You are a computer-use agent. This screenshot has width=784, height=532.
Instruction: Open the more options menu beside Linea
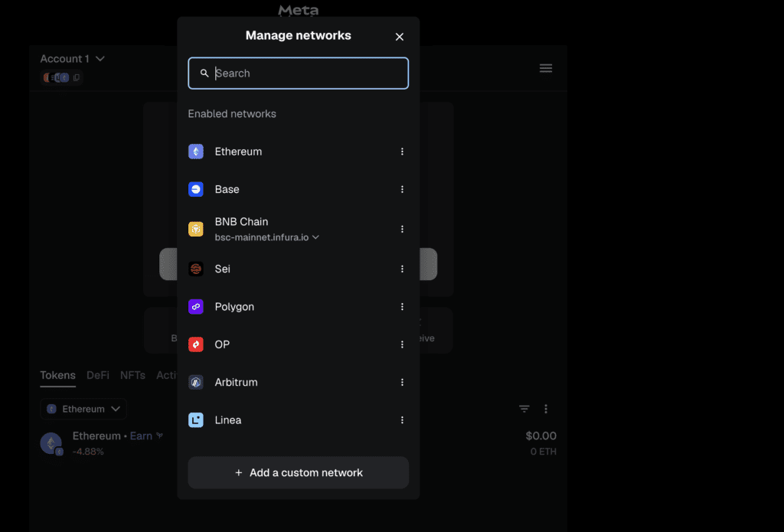coord(402,419)
